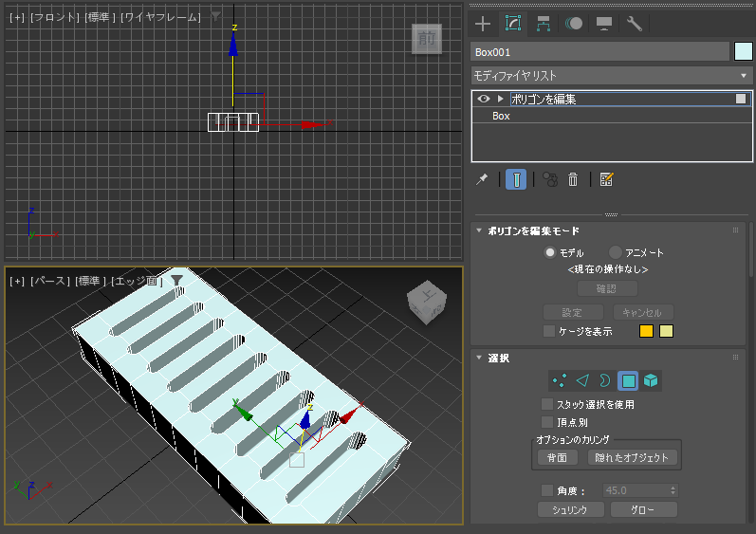The image size is (756, 534).
Task: Enable the 頂点別 checkbox
Action: 547,422
